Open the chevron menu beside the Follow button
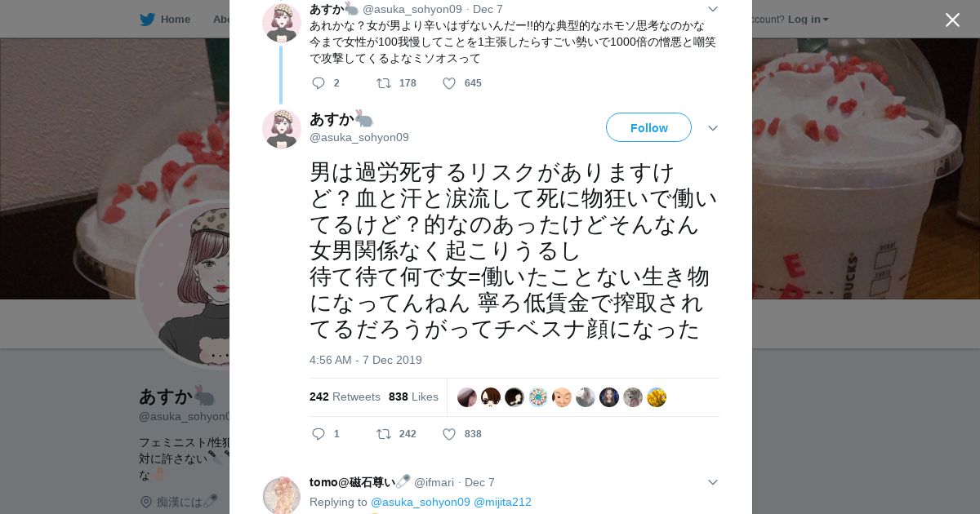The height and width of the screenshot is (514, 980). tap(712, 128)
